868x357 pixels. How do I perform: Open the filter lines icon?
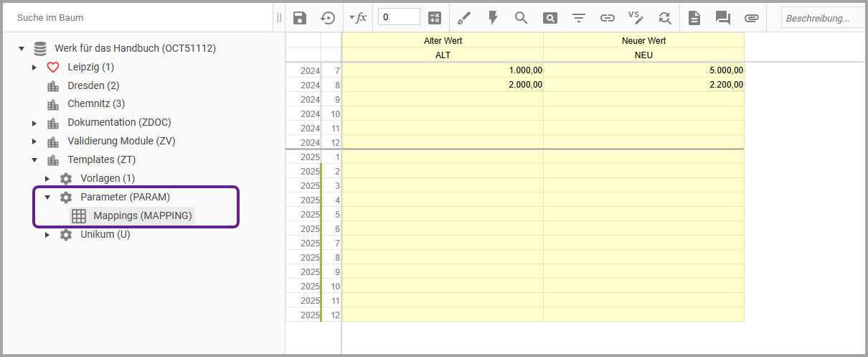(x=579, y=18)
